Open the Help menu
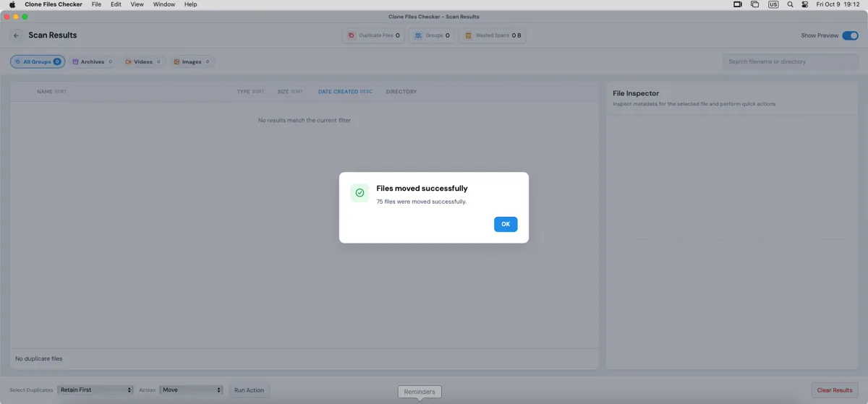The image size is (868, 404). (x=190, y=4)
